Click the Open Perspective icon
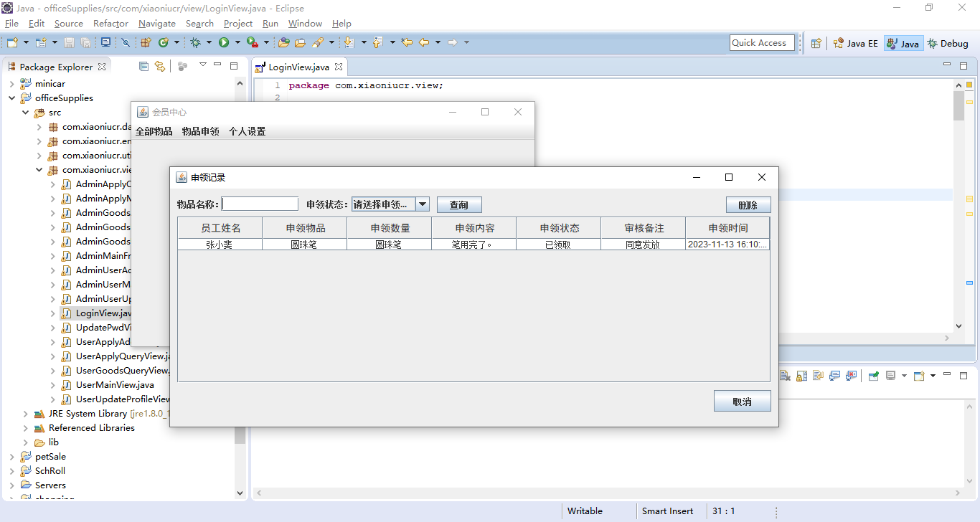This screenshot has height=522, width=980. 816,43
